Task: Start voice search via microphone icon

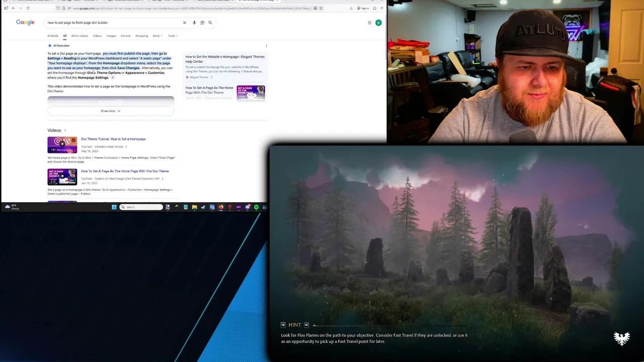Action: pos(194,23)
